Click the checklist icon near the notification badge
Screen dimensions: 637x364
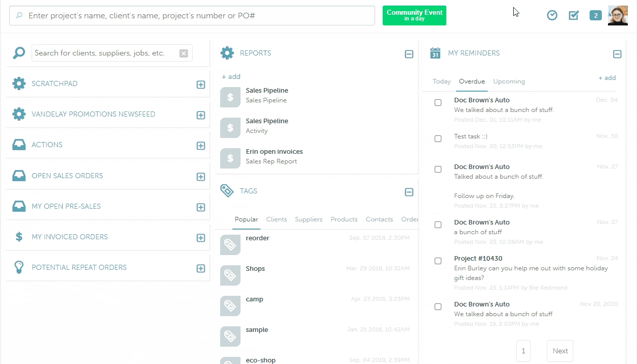point(573,15)
